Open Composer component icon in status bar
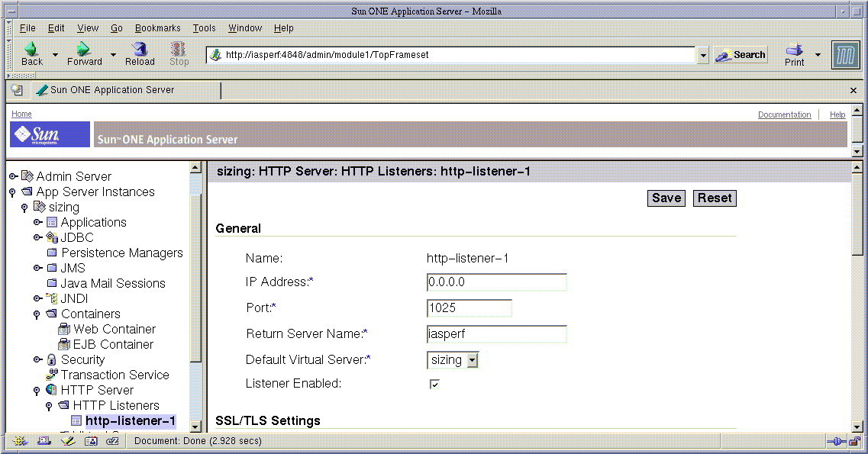 (67, 441)
